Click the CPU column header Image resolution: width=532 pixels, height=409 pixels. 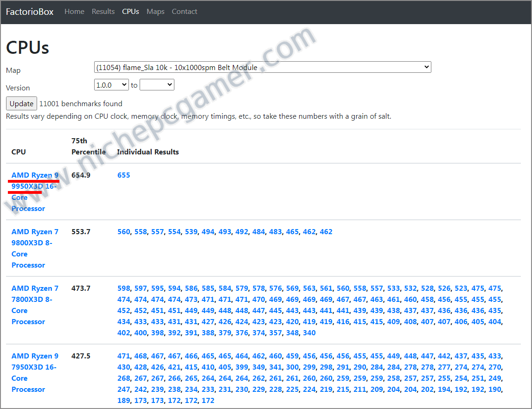click(x=19, y=152)
